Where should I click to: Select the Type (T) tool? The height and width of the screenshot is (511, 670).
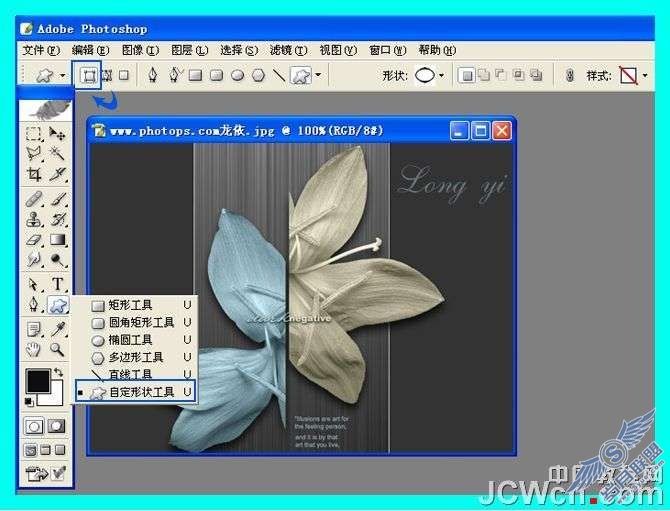pyautogui.click(x=57, y=284)
